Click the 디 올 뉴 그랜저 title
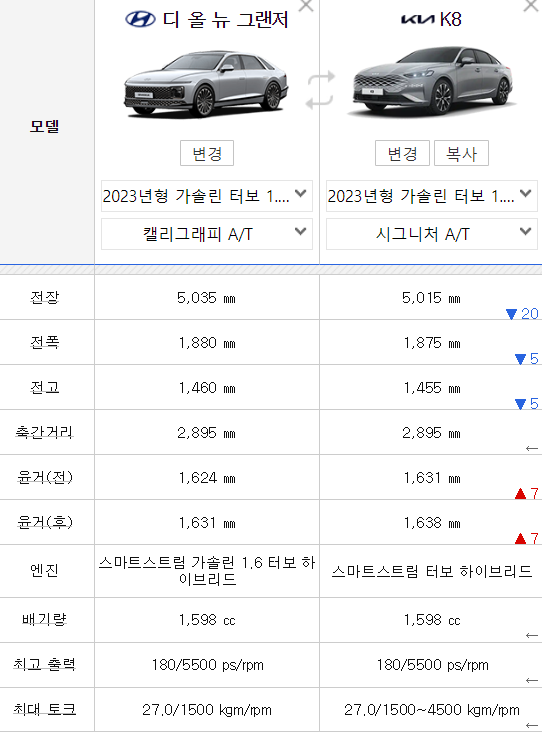Viewport: 542px width, 732px height. (x=225, y=20)
